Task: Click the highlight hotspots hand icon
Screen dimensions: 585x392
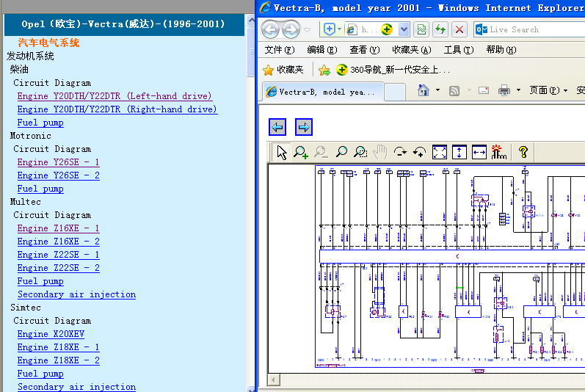Action: pos(499,152)
